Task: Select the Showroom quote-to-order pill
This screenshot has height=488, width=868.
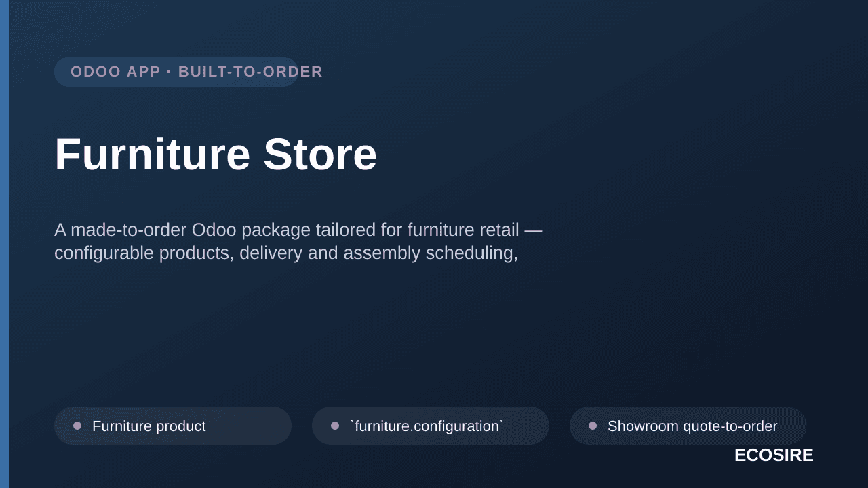Action: coord(688,426)
